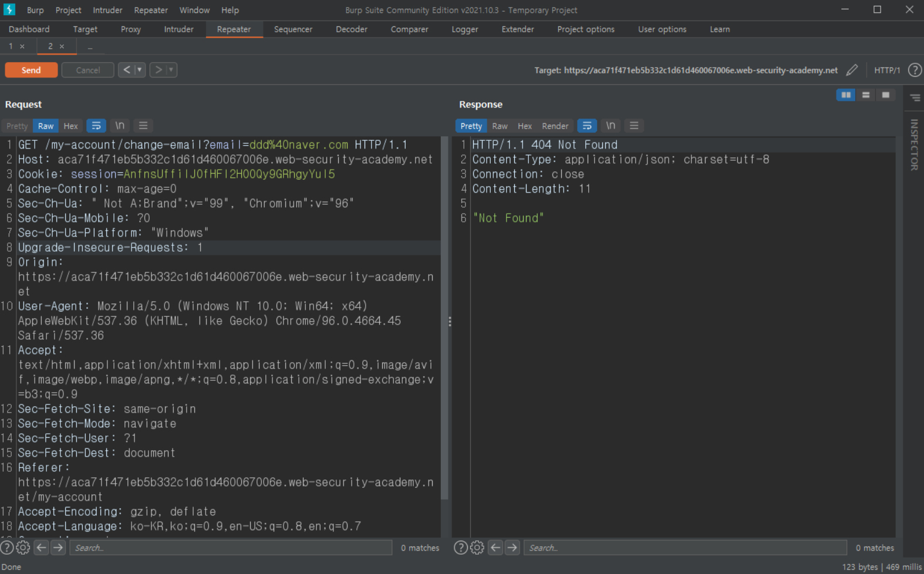Go to Intruder tool tab
This screenshot has height=574, width=924.
[178, 29]
